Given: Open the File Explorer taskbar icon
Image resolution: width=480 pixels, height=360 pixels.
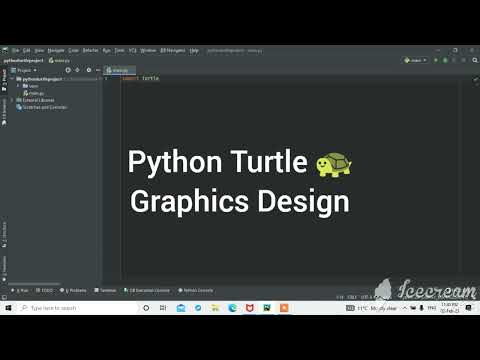Looking at the screenshot, I should pyautogui.click(x=215, y=308).
